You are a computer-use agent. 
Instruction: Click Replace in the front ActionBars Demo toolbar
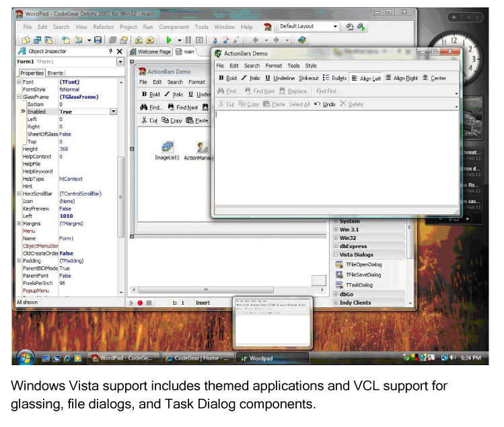pos(293,91)
